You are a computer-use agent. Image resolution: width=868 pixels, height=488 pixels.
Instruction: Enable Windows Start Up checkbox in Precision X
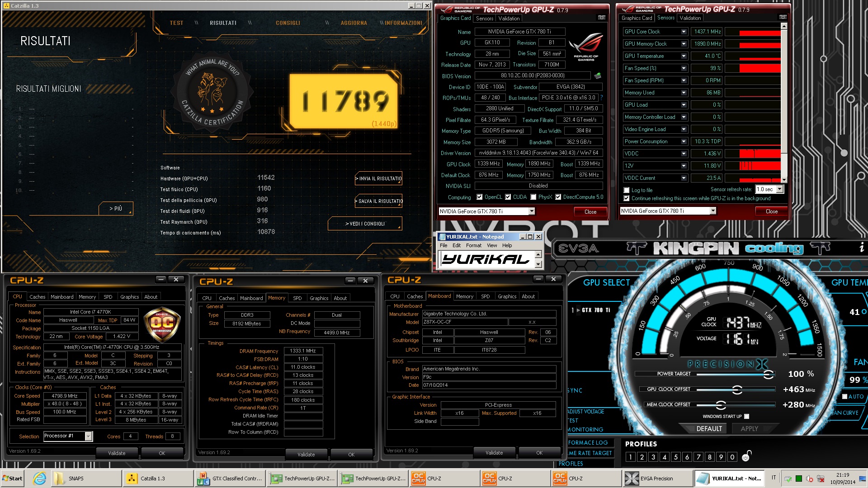click(746, 417)
